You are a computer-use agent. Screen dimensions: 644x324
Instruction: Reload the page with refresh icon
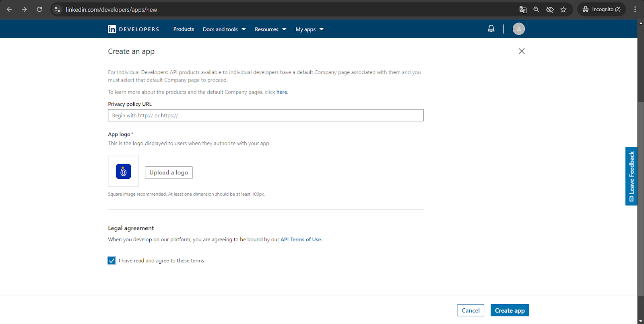tap(39, 9)
